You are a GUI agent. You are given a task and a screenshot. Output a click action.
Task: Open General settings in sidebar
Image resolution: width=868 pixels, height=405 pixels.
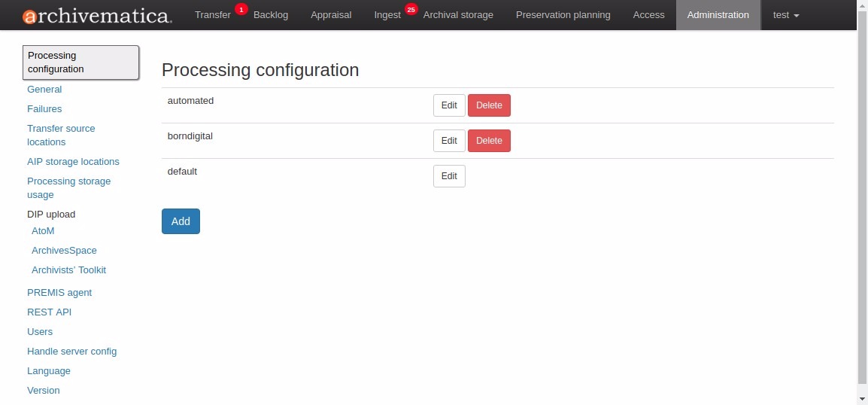click(x=44, y=90)
